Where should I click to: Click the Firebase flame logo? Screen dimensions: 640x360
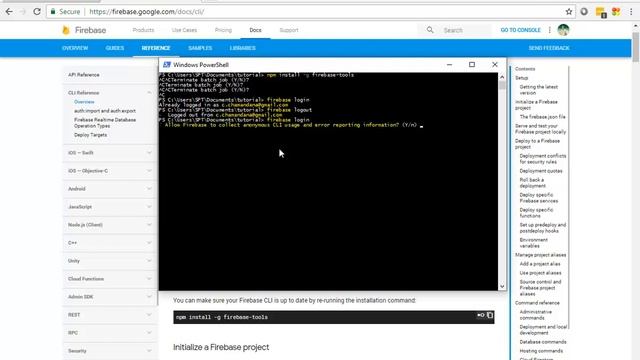coord(66,30)
